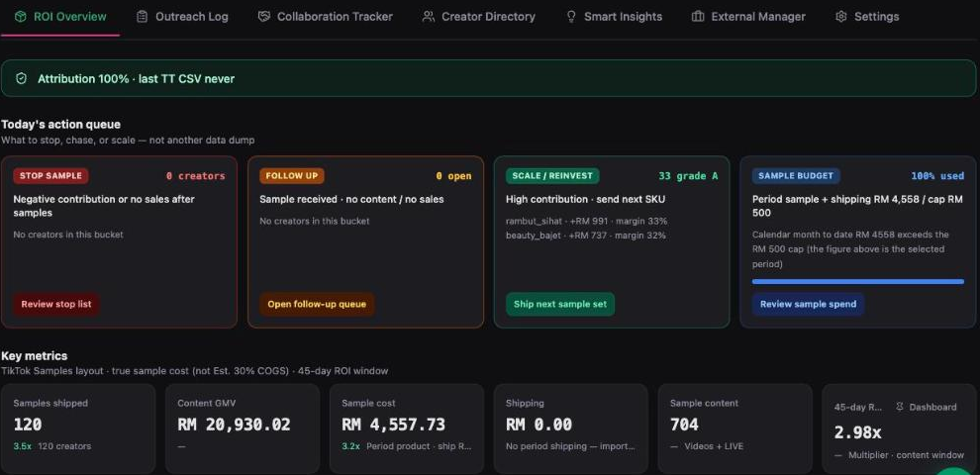Click the icon beside Dashboard label
980x475 pixels.
(900, 407)
